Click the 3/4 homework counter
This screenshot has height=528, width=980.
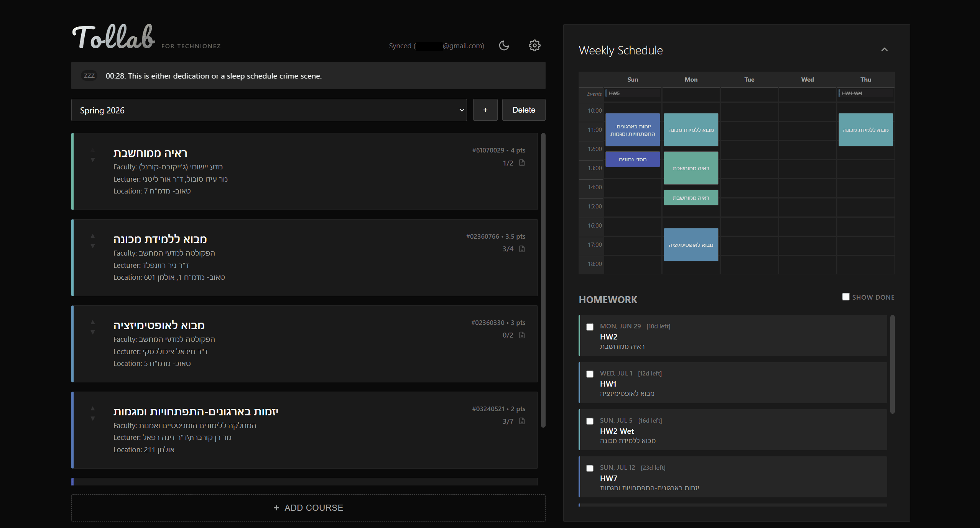point(508,249)
